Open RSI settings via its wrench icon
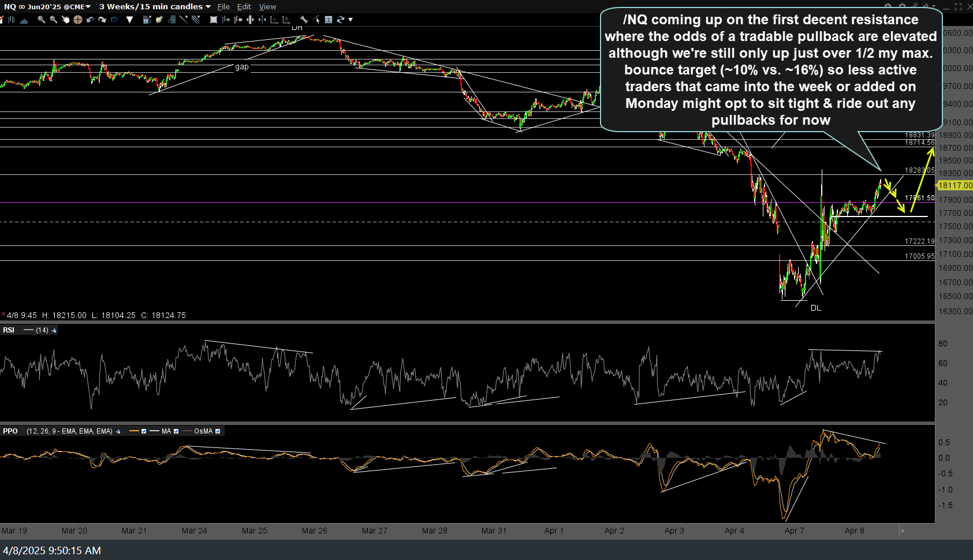973x560 pixels. pyautogui.click(x=54, y=330)
